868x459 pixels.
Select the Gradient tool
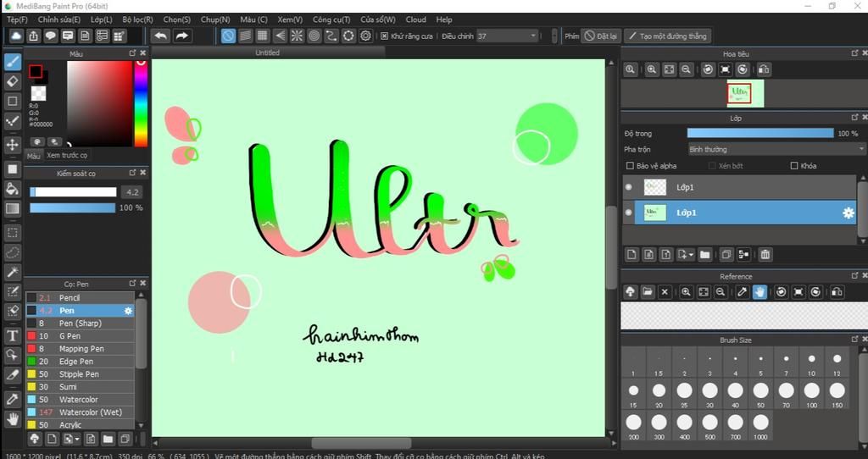[x=13, y=208]
